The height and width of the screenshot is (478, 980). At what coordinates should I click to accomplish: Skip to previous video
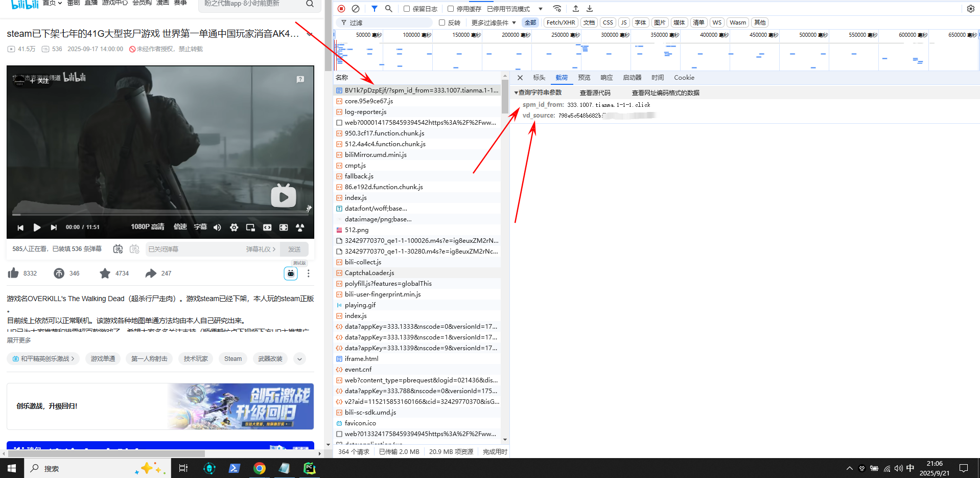pos(20,227)
